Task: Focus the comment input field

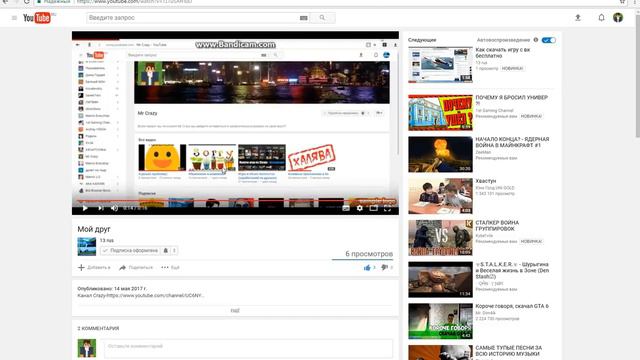Action: [x=248, y=348]
